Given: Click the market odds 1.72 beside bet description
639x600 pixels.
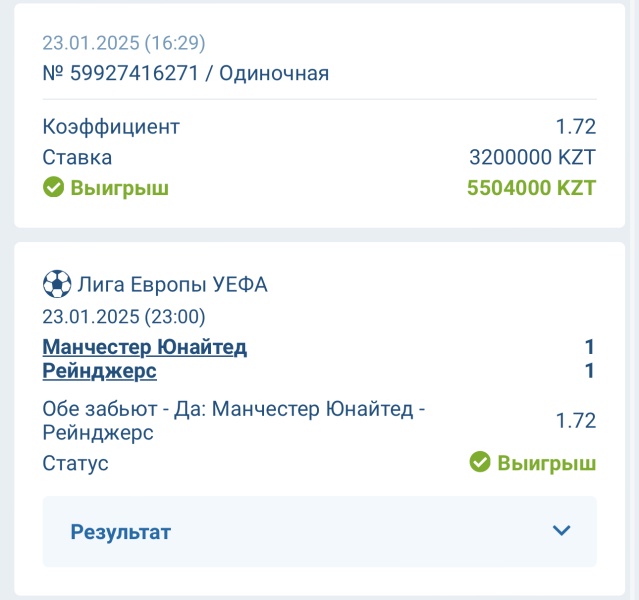Looking at the screenshot, I should pyautogui.click(x=576, y=421).
